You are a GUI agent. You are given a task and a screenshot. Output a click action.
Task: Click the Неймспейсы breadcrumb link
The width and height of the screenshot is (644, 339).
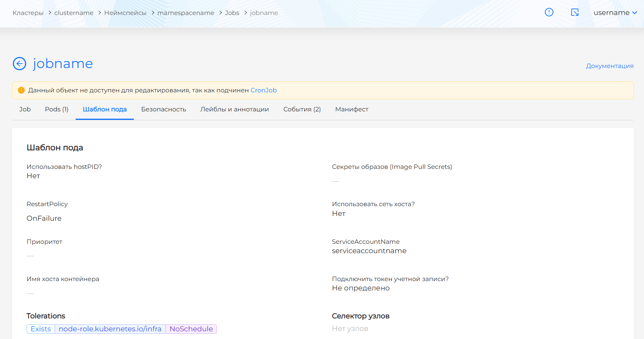(125, 13)
